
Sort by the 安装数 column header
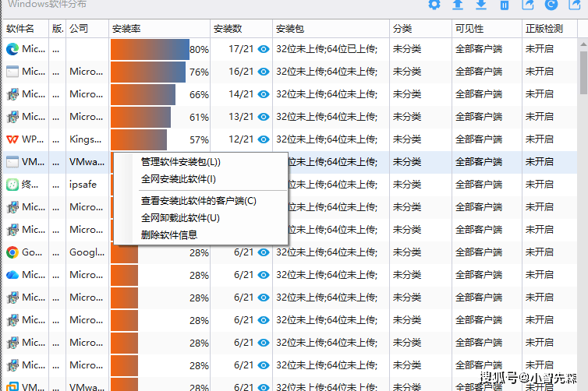227,29
